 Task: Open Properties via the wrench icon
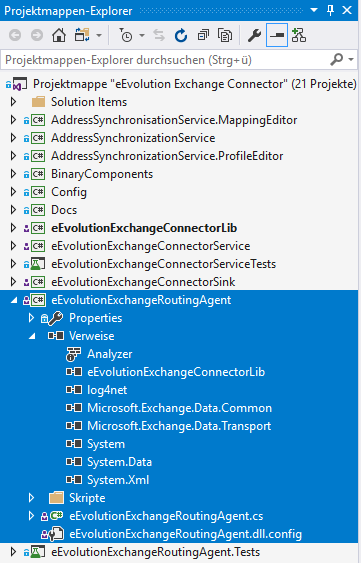[x=255, y=35]
